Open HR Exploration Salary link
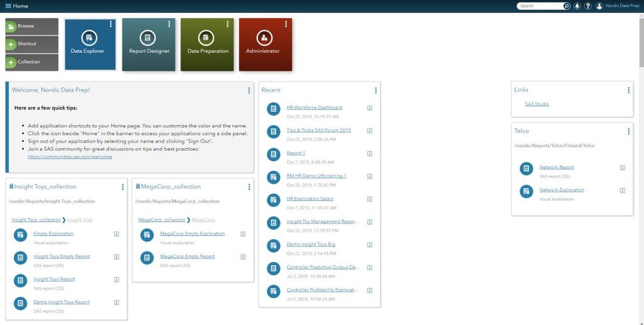This screenshot has width=644, height=325. (310, 199)
